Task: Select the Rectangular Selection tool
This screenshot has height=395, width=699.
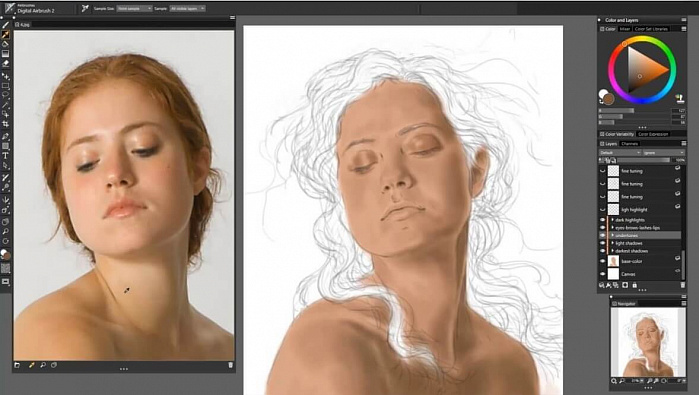Action: 5,86
